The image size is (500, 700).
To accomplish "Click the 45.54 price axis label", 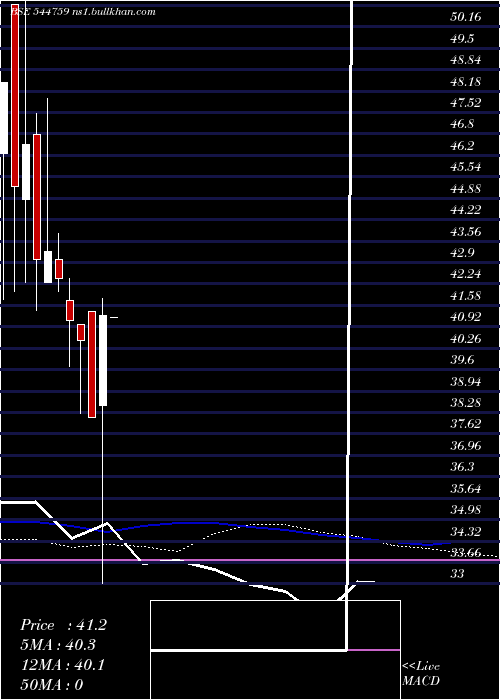I will pos(466,167).
